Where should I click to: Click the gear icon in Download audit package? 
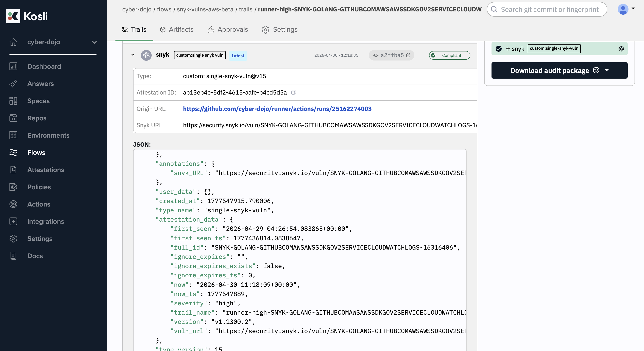[596, 70]
